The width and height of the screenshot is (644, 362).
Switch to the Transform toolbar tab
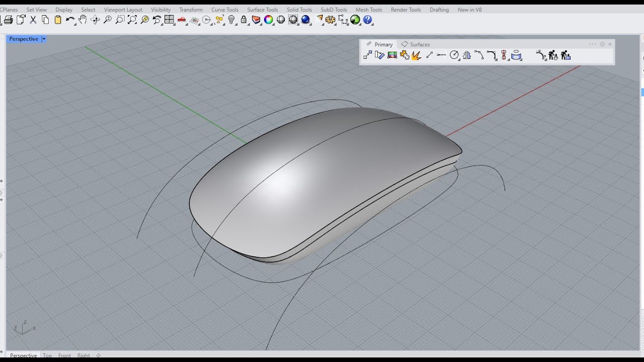191,10
